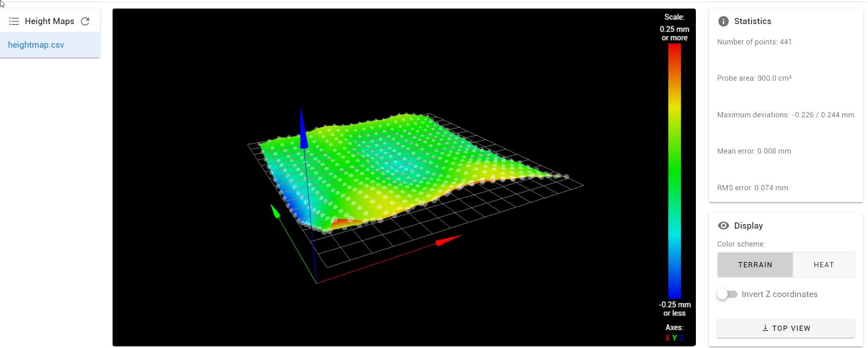The height and width of the screenshot is (348, 868).
Task: Select the TERRAIN color scheme
Action: pyautogui.click(x=755, y=265)
